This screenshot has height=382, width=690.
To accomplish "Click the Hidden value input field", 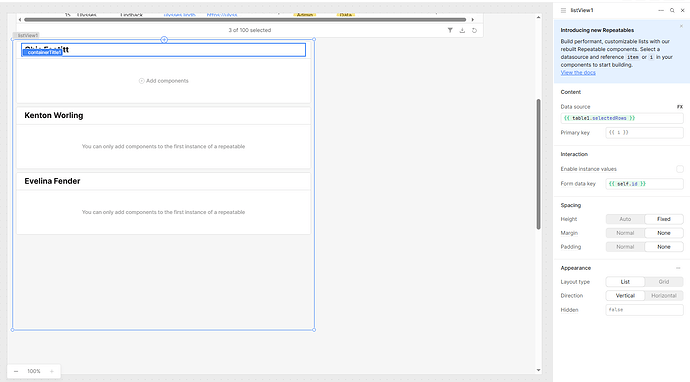I will (x=644, y=310).
